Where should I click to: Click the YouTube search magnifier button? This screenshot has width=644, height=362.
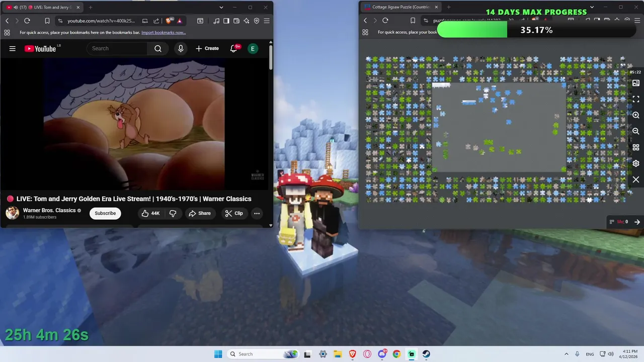click(x=158, y=48)
